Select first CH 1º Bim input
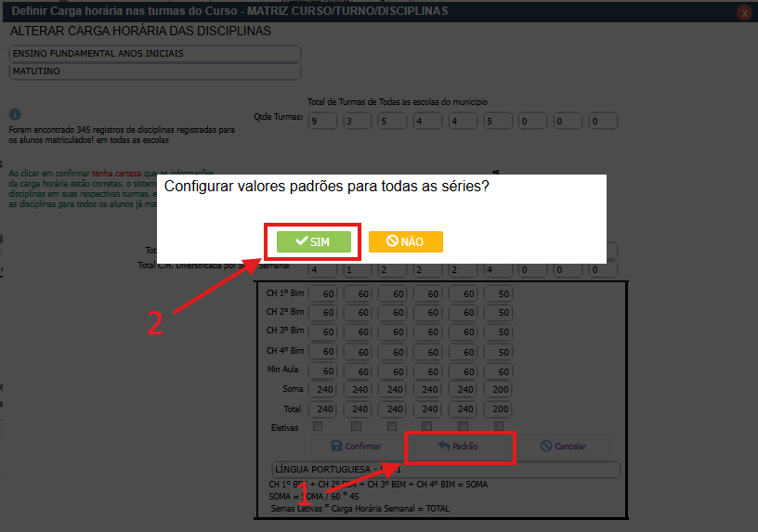Screen dimensions: 758x532 (x=324, y=293)
